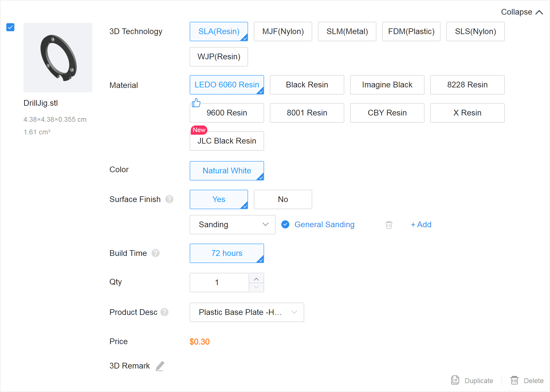Collapse the part options panel
The height and width of the screenshot is (392, 550).
pyautogui.click(x=522, y=12)
